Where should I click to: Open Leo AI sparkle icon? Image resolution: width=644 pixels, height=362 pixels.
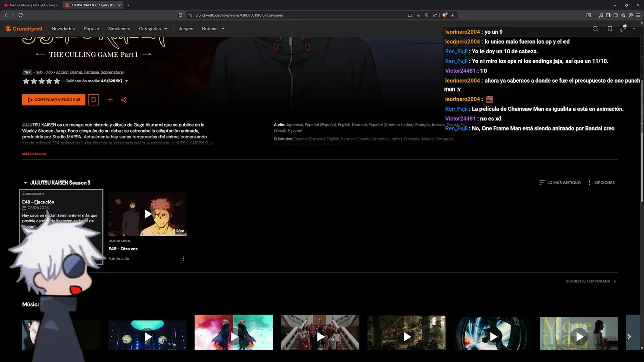point(623,15)
